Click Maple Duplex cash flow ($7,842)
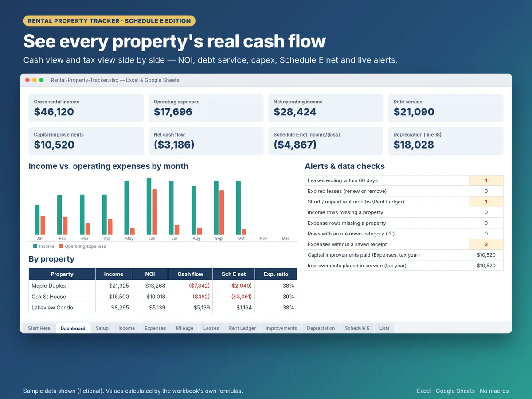The width and height of the screenshot is (532, 399). pyautogui.click(x=190, y=286)
